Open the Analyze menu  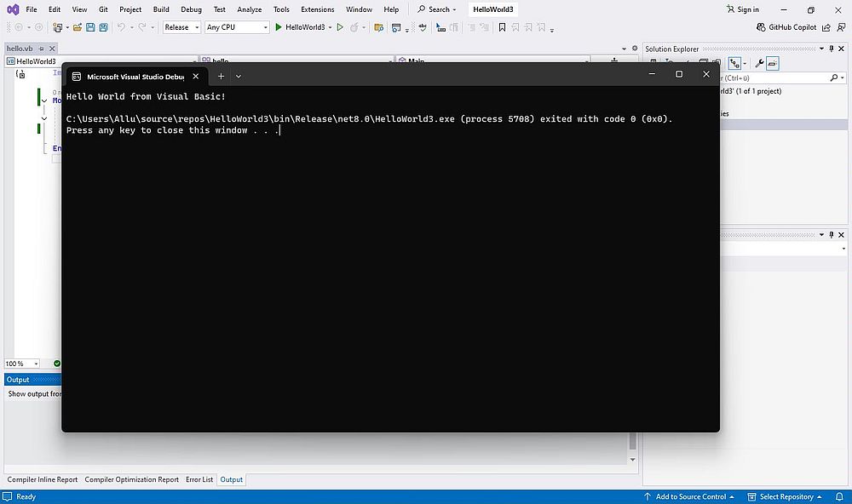pos(250,9)
